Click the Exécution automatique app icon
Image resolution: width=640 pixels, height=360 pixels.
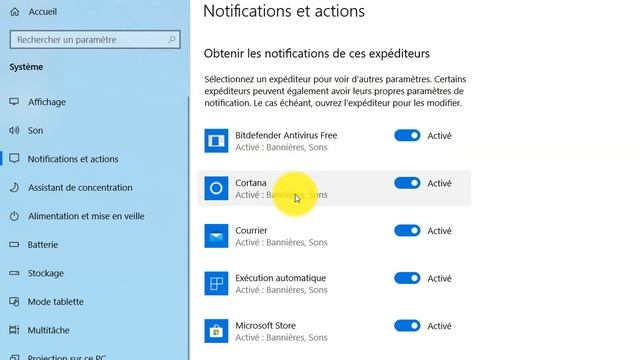[216, 283]
